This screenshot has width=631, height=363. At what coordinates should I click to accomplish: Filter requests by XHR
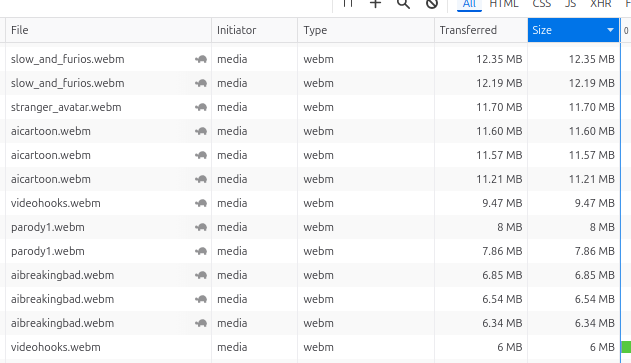tap(600, 4)
